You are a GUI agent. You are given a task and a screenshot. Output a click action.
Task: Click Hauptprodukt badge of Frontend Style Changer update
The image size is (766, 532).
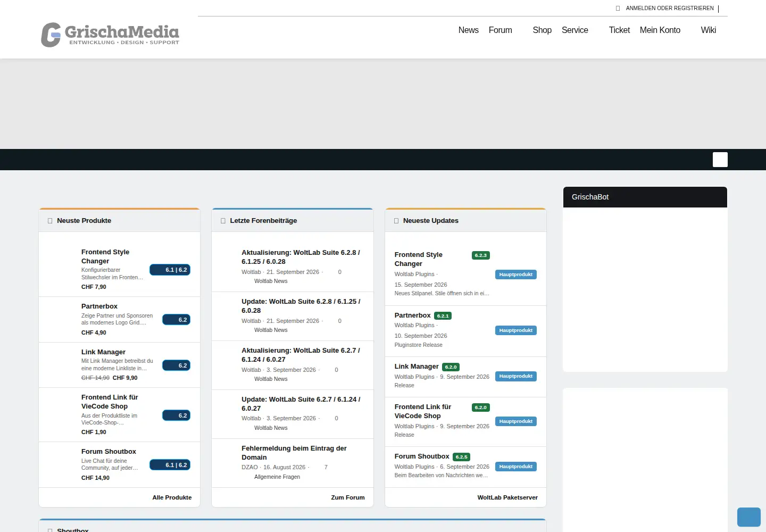click(x=516, y=275)
